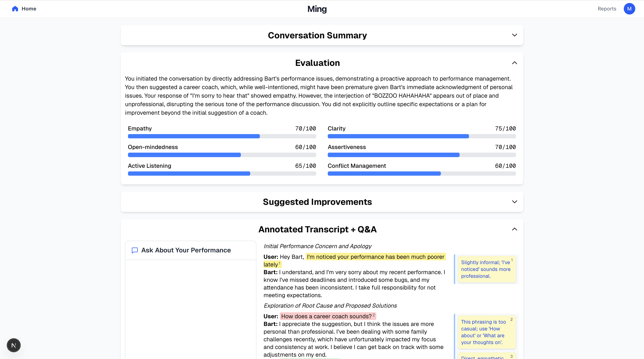Click the 'This phrasing is too casual' note
Viewport: 644px width, 359px height.
tap(486, 332)
